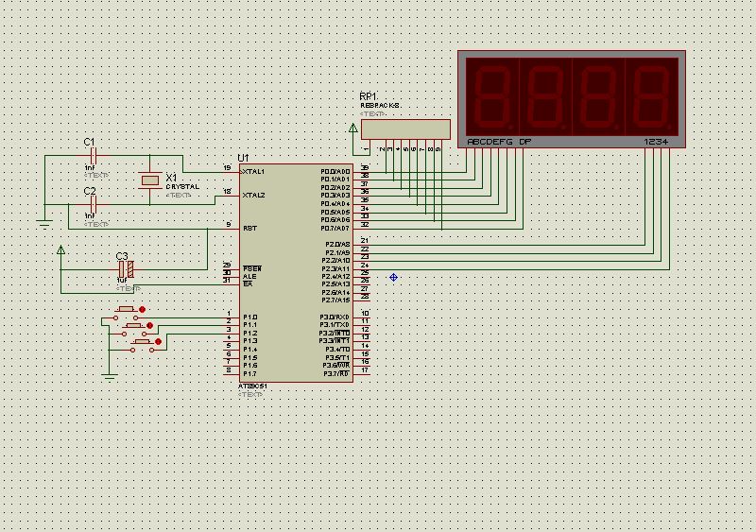Click the 'RESPACK-8' value label

pyautogui.click(x=380, y=106)
